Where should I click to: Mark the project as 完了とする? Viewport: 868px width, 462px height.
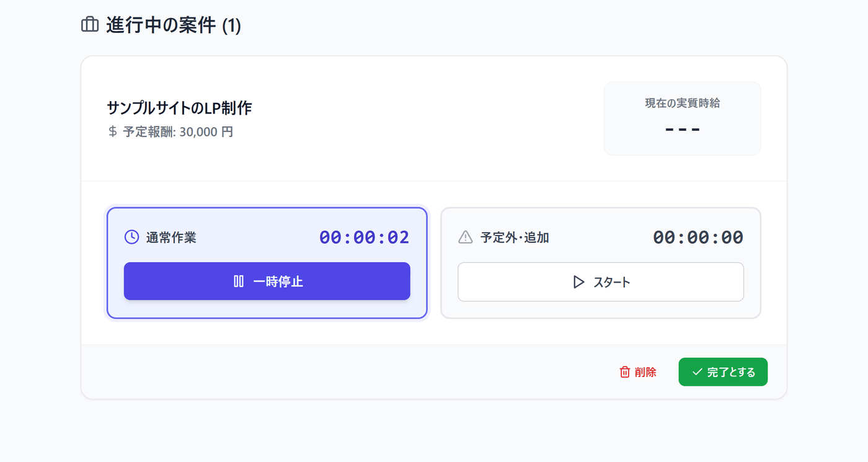723,372
